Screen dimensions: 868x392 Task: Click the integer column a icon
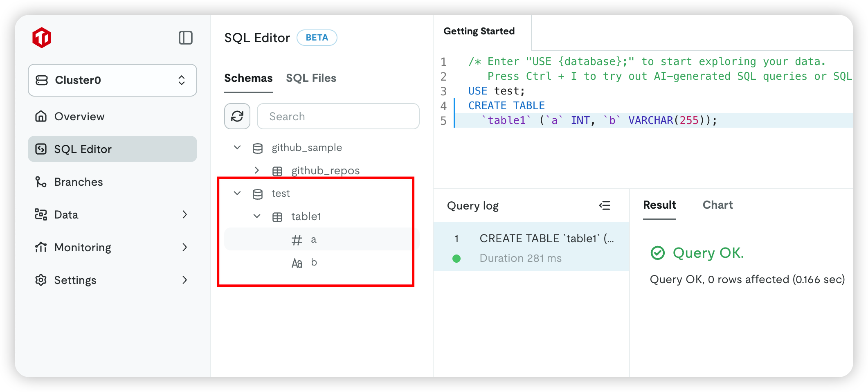[297, 240]
